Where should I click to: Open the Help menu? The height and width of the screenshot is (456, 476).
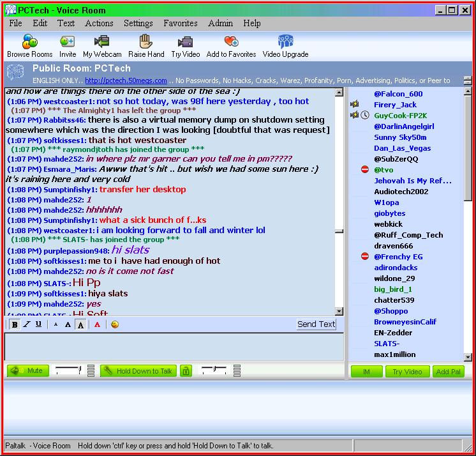tap(251, 23)
